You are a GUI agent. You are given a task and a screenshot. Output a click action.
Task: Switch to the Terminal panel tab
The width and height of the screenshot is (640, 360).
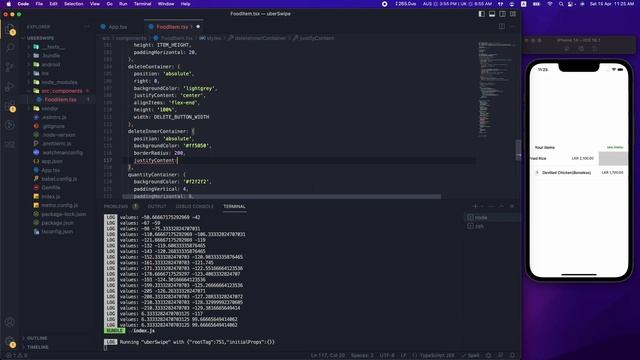pyautogui.click(x=234, y=207)
